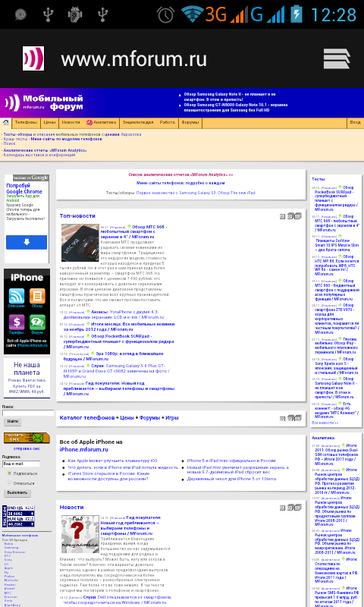The width and height of the screenshot is (364, 607).
Task: Focus the Ваш e-mail input field
Action: click(x=21, y=464)
